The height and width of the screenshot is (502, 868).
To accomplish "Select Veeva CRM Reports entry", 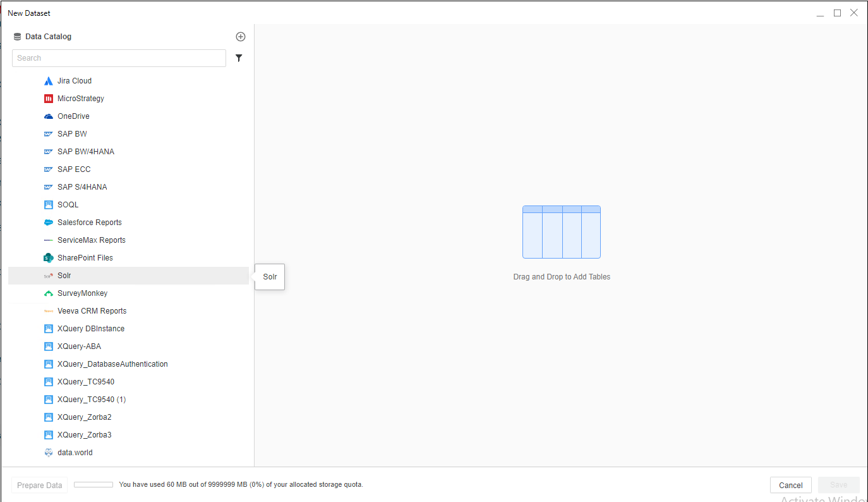I will [x=128, y=311].
